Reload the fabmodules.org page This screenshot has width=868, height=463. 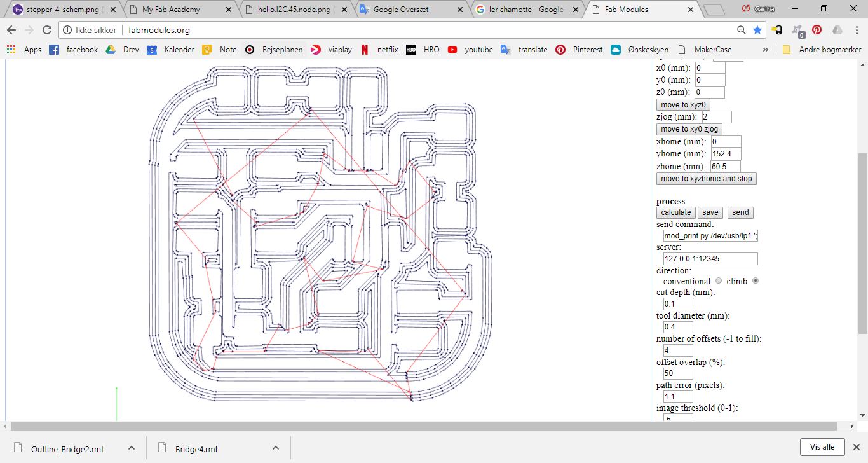46,30
